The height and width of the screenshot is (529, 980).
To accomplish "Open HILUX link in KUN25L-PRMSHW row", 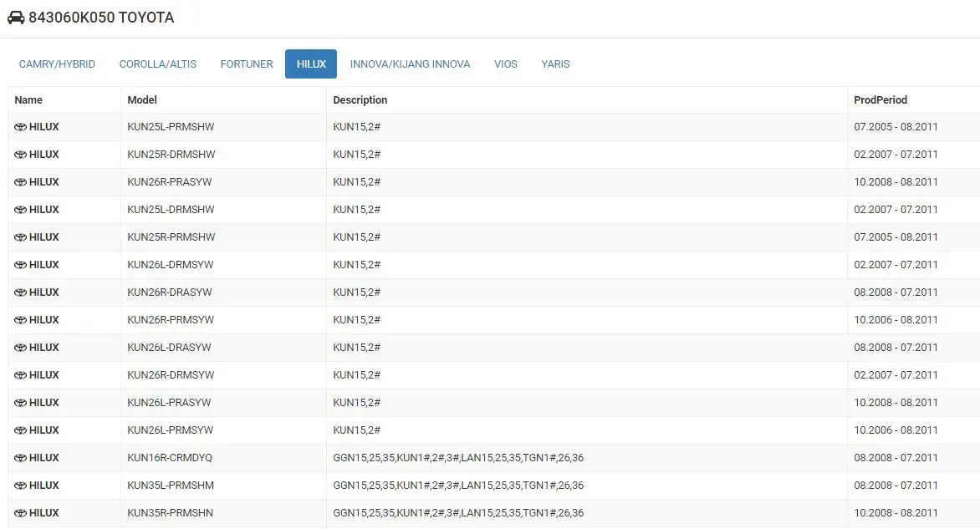I will 43,127.
